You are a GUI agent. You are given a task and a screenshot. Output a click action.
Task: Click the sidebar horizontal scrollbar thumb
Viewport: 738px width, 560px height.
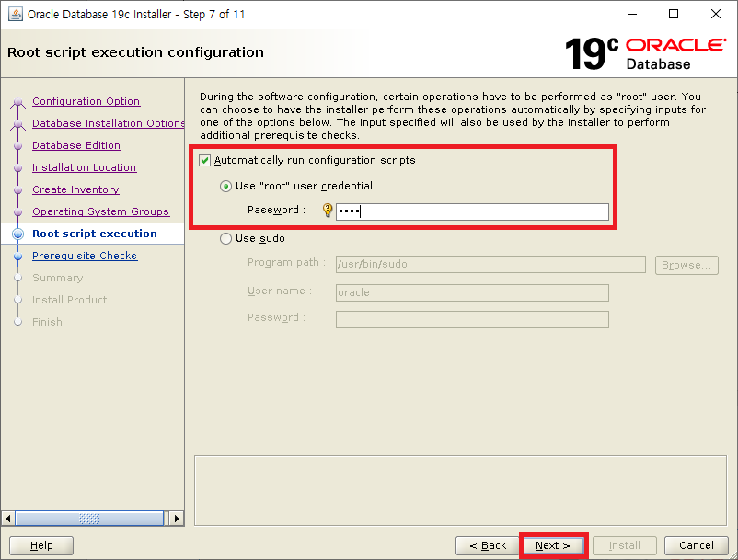coord(89,519)
